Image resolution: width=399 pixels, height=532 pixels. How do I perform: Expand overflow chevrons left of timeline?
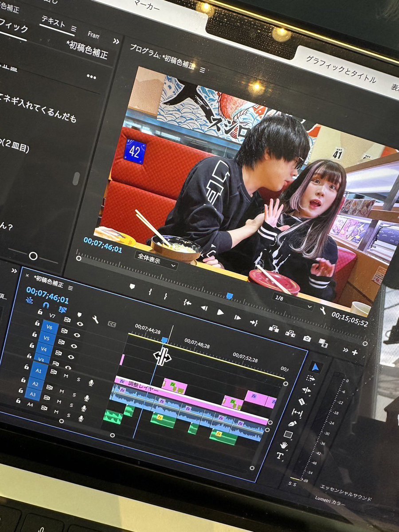(14, 270)
